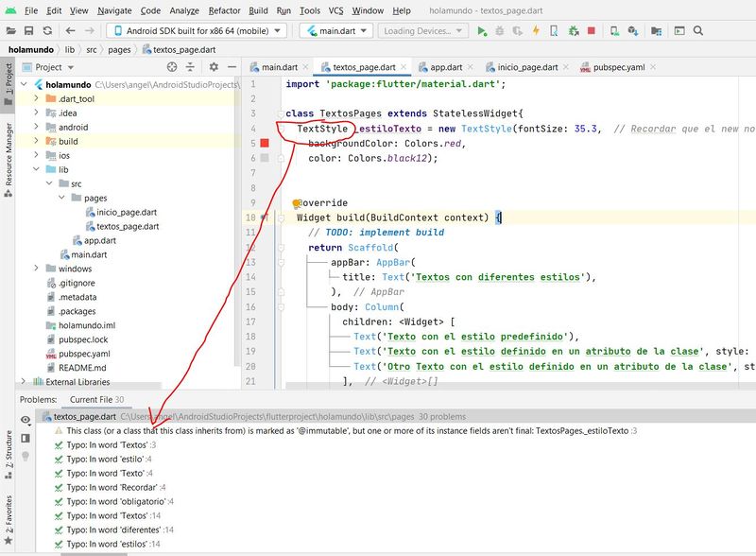Click the red color swatch on line 5

click(x=265, y=143)
